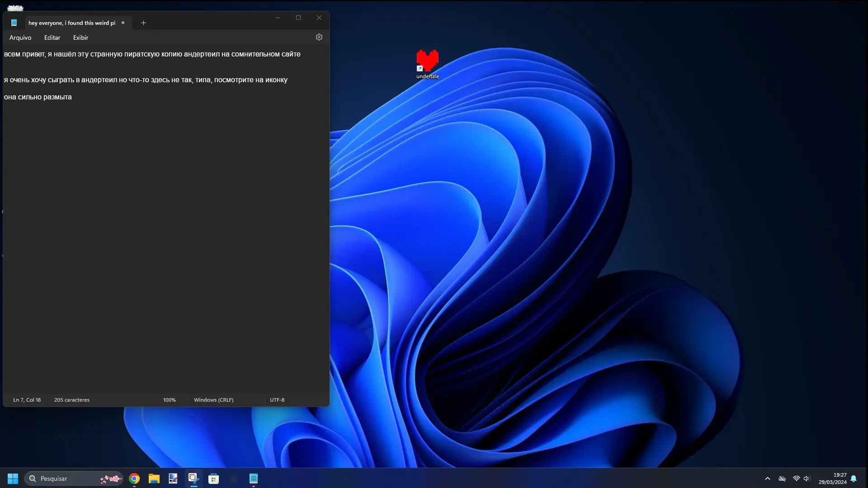Open the notifications bell icon
The width and height of the screenshot is (868, 488).
click(x=854, y=479)
